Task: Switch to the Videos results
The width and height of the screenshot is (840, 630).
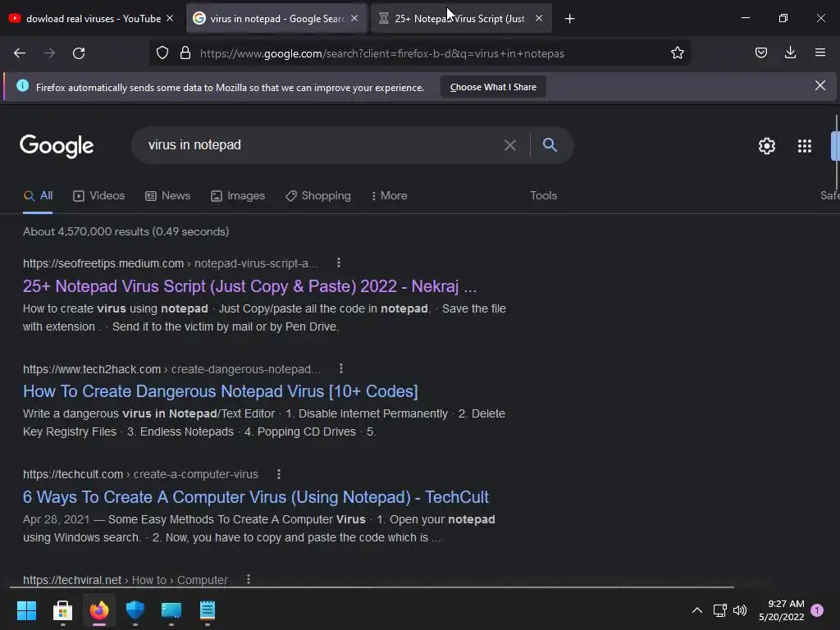Action: (98, 195)
